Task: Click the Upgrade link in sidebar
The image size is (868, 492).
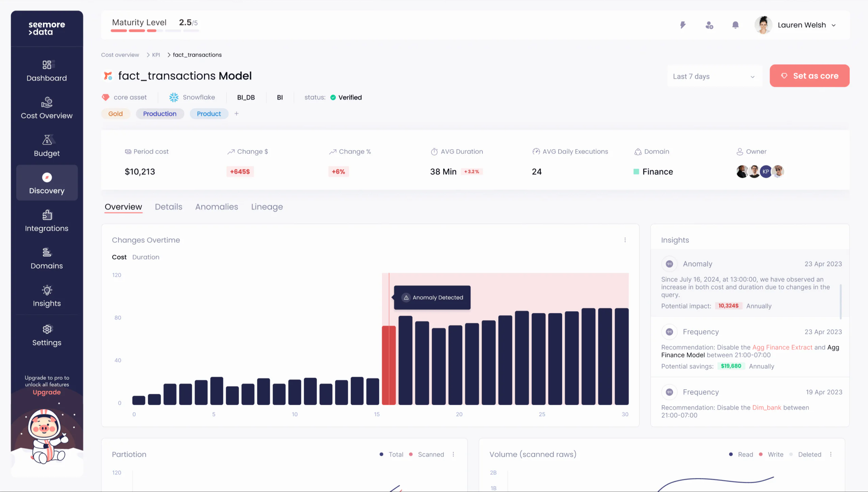Action: click(47, 392)
